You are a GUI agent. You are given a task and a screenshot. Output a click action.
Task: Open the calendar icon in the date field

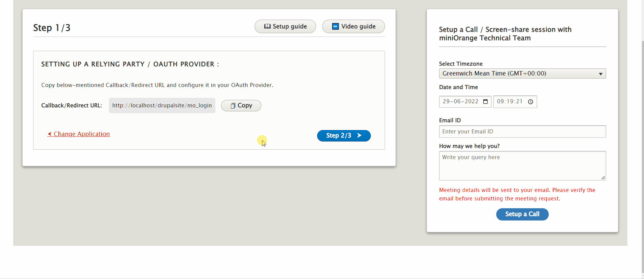pyautogui.click(x=486, y=102)
